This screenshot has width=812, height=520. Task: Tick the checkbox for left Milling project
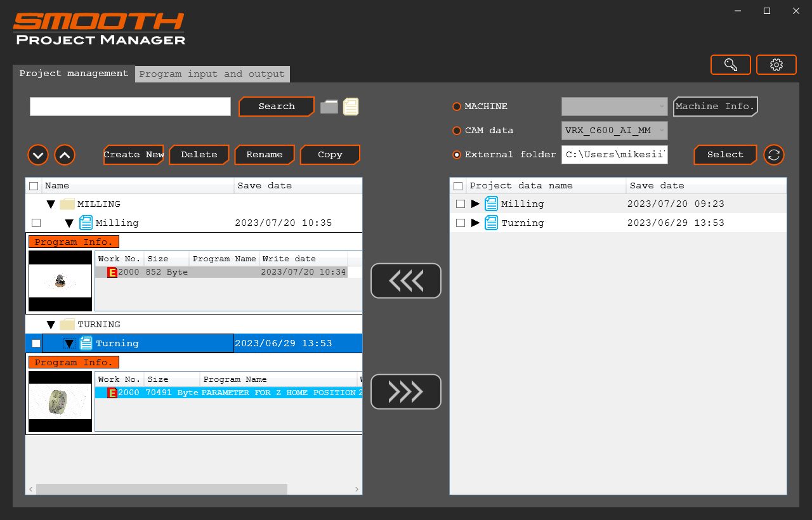(x=36, y=223)
